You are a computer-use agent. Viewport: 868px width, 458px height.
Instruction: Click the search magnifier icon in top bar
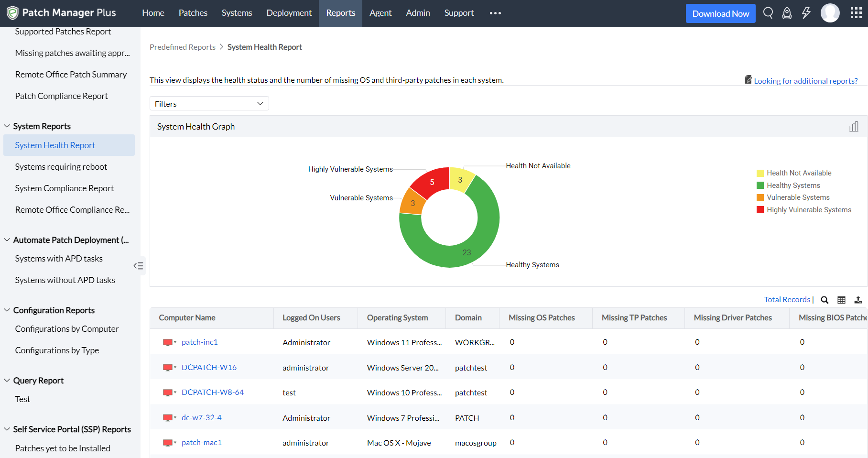768,13
